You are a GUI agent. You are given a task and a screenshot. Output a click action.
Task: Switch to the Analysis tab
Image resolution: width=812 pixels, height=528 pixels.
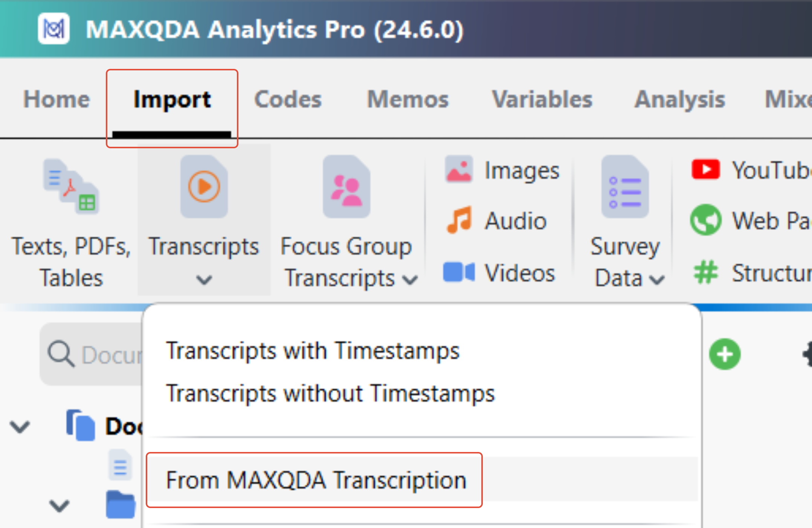click(x=680, y=99)
